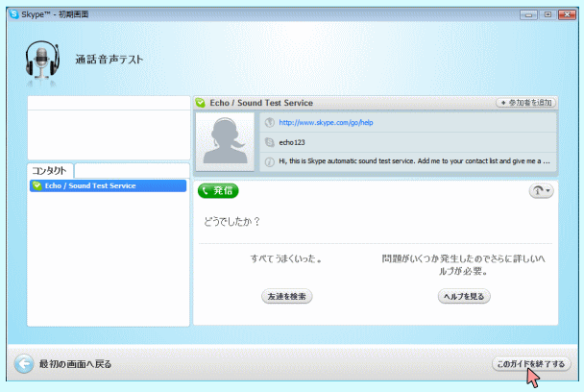
Task: Click the headset microphone icon
Action: (42, 61)
